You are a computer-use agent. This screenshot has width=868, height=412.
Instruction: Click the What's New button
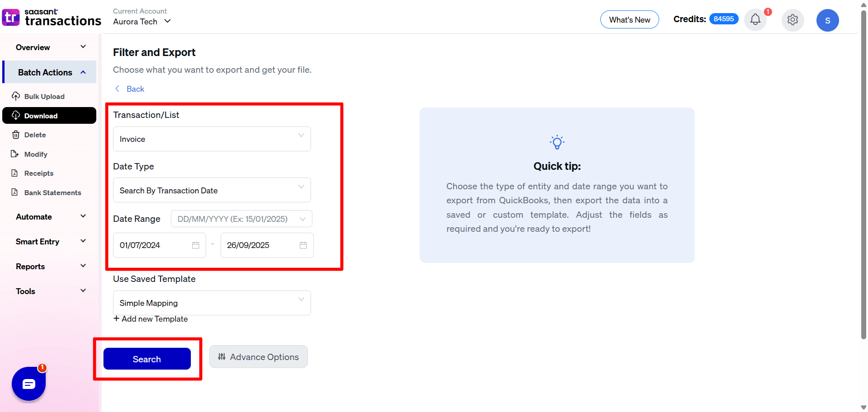(x=629, y=19)
